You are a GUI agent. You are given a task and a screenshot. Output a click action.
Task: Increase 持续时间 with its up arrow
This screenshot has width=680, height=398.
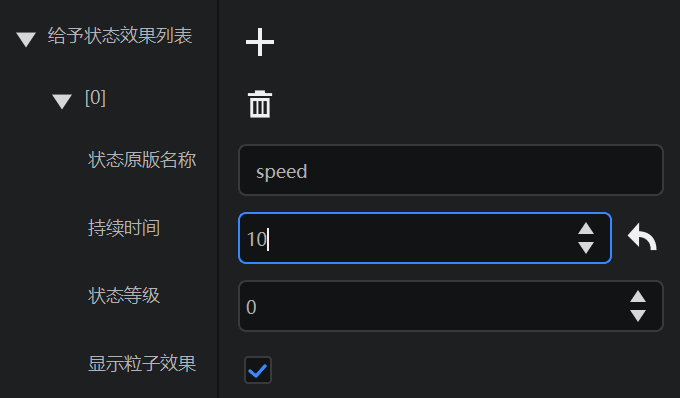(x=586, y=229)
